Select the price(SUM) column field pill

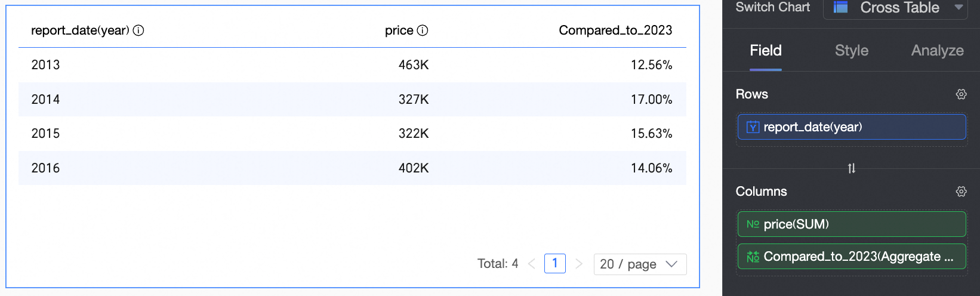852,224
